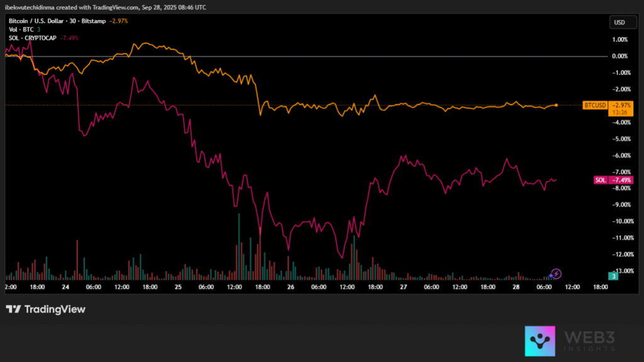Screen dimensions: 644x362
Task: Click the 0.00% level on price scale
Action: [619, 56]
